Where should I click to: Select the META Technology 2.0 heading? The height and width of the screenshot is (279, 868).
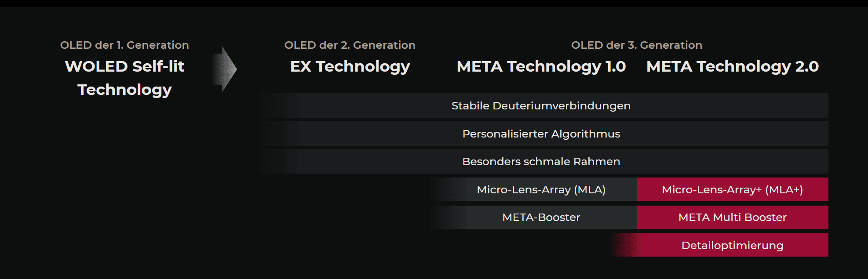point(733,66)
